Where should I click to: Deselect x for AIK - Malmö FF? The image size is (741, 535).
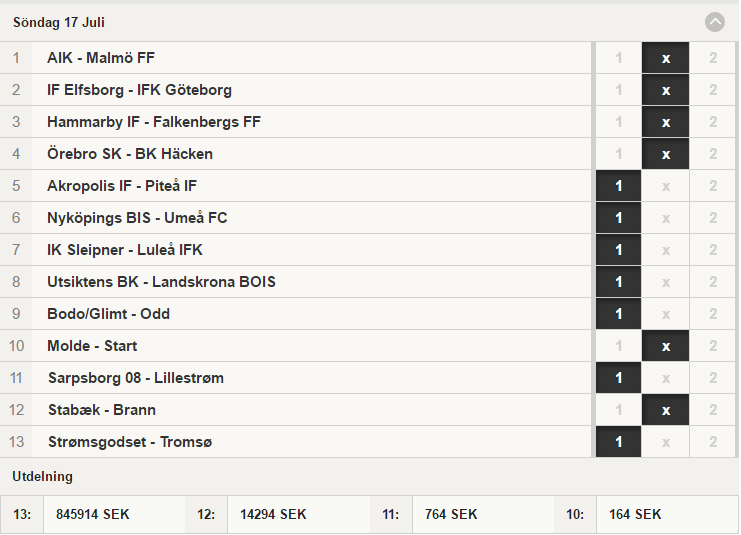665,58
